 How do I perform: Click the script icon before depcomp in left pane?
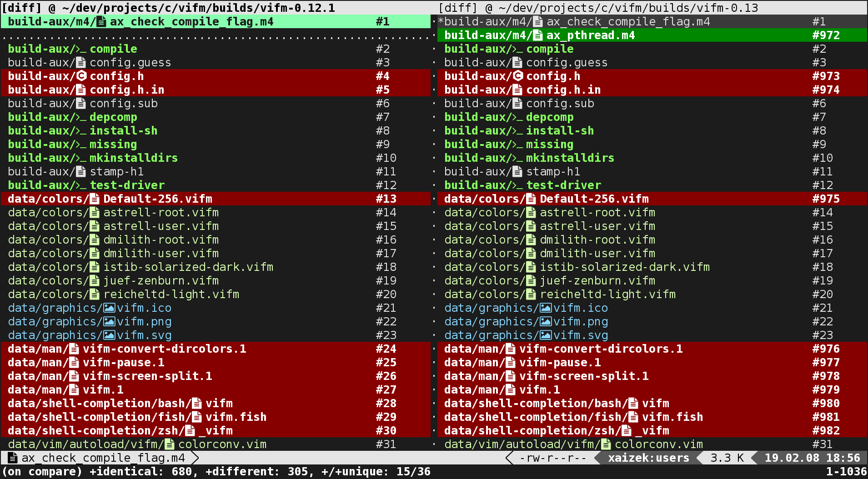[81, 117]
